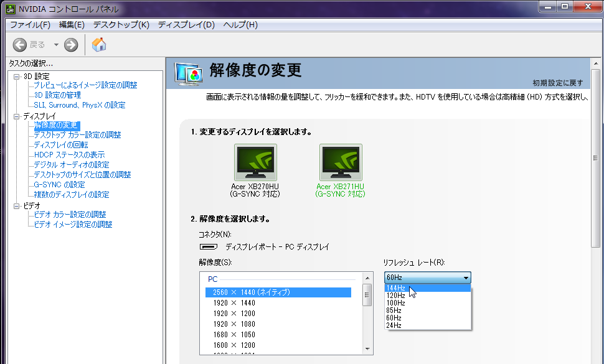Maximize the NVIDIA control panel window

(564, 7)
